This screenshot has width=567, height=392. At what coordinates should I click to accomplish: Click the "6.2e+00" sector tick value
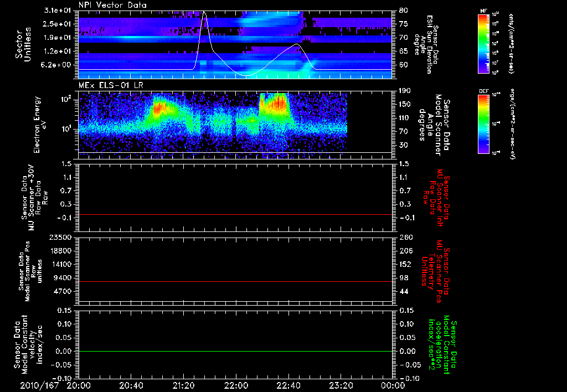tap(57, 65)
